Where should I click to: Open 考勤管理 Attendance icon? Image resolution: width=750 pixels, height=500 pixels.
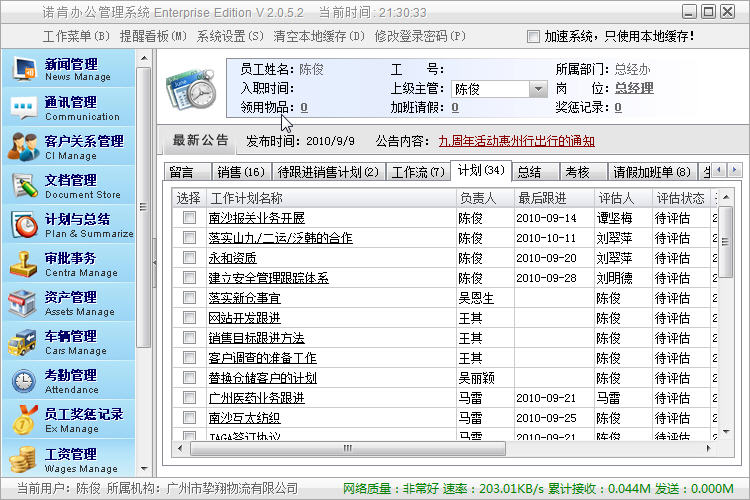[24, 381]
